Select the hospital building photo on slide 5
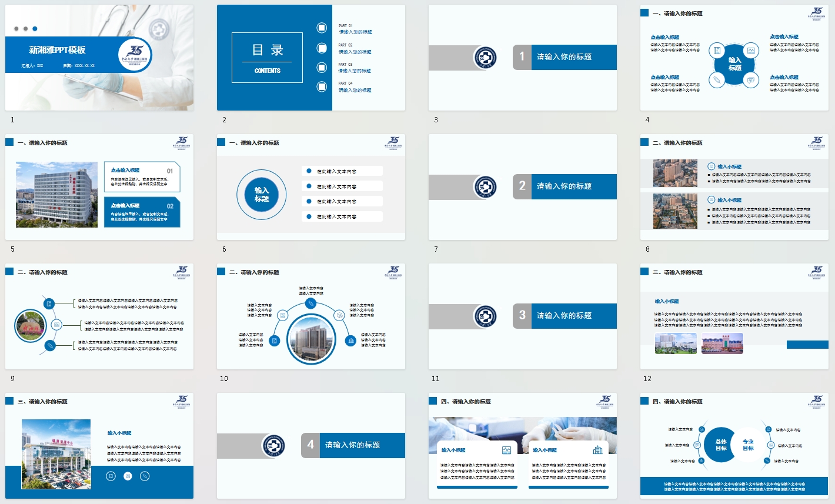Image resolution: width=835 pixels, height=504 pixels. point(56,195)
